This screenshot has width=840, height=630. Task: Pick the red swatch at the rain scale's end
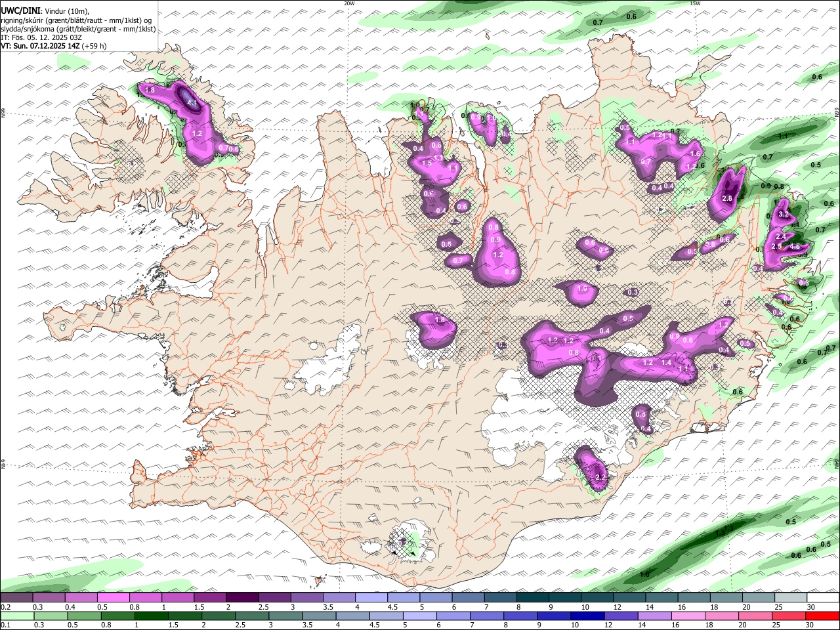(823, 616)
